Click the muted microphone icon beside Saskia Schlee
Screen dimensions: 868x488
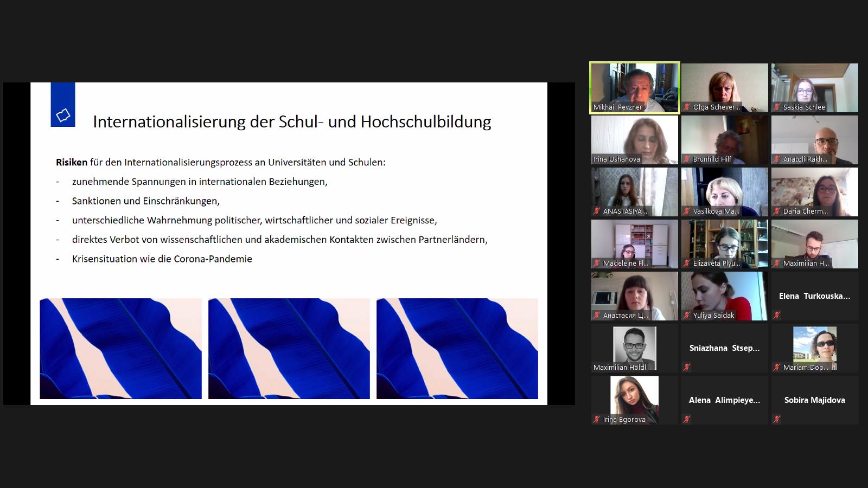point(777,107)
